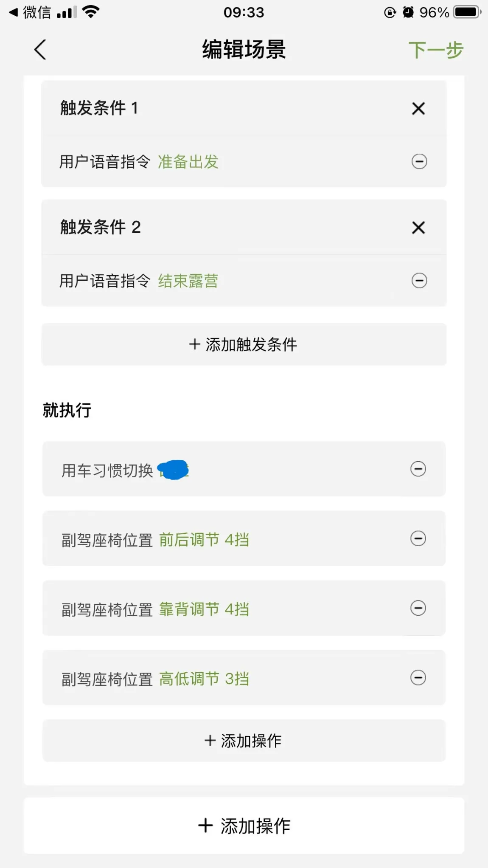Return to 微信 via status bar
Image resolution: width=488 pixels, height=868 pixels.
[x=31, y=12]
